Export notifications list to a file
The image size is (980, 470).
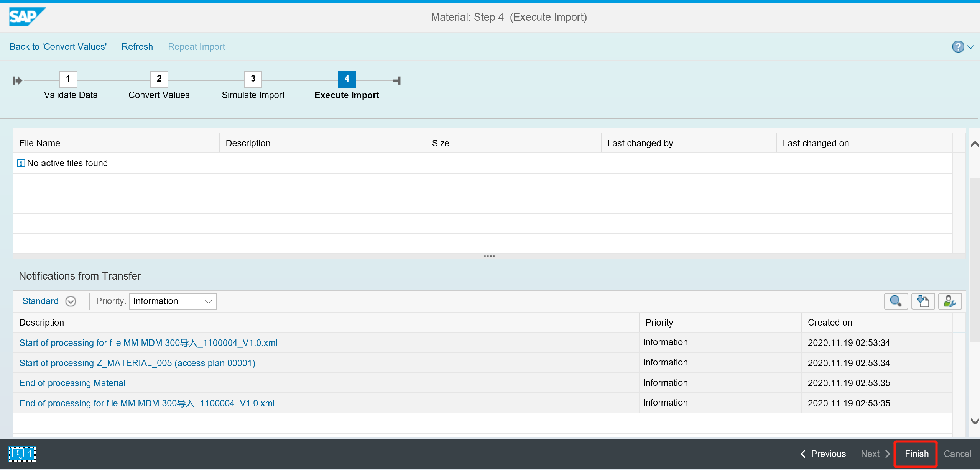coord(923,301)
